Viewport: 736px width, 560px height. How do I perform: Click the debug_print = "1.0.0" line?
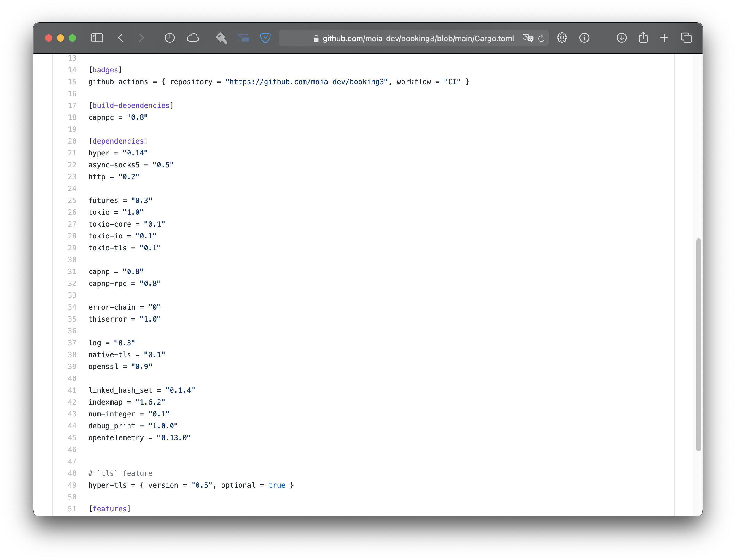point(133,426)
